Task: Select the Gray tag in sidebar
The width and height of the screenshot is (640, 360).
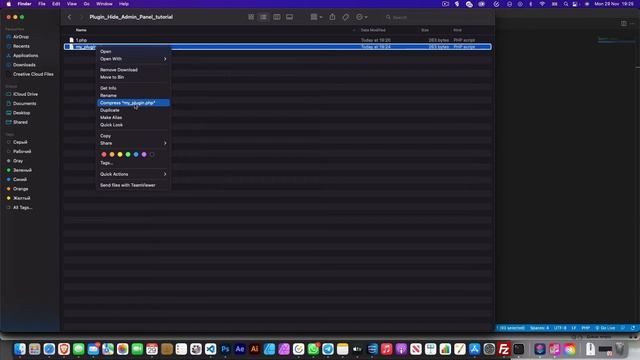Action: [18, 161]
